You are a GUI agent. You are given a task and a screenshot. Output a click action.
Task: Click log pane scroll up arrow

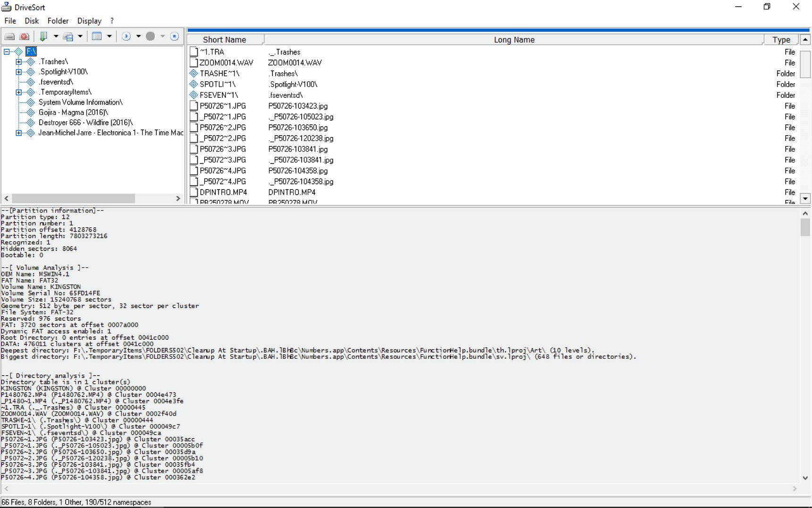[805, 214]
